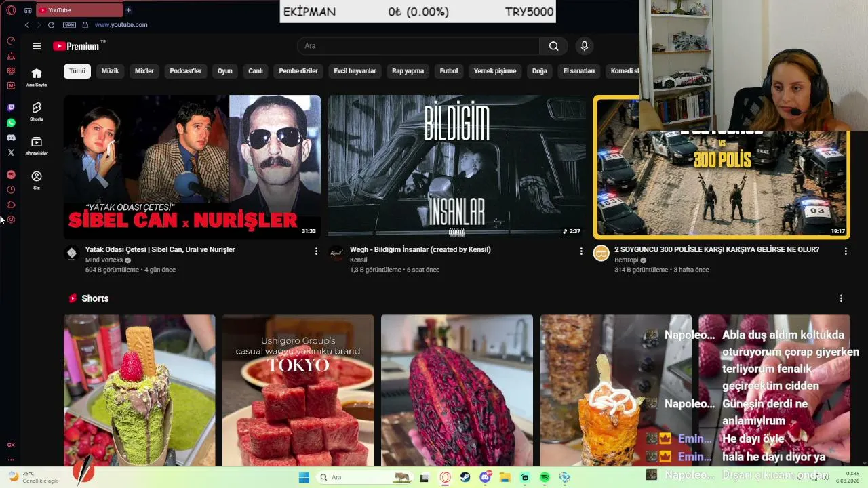Viewport: 868px width, 488px height.
Task: Open a new browser tab
Action: coord(128,10)
